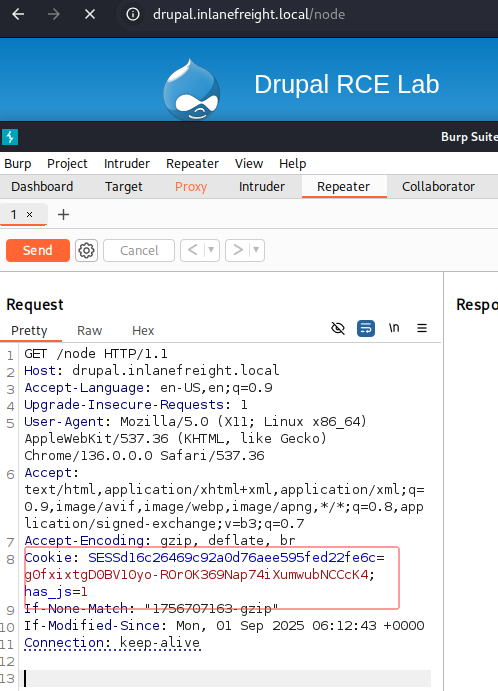Click the Burp Suite lightning icon

click(10, 137)
